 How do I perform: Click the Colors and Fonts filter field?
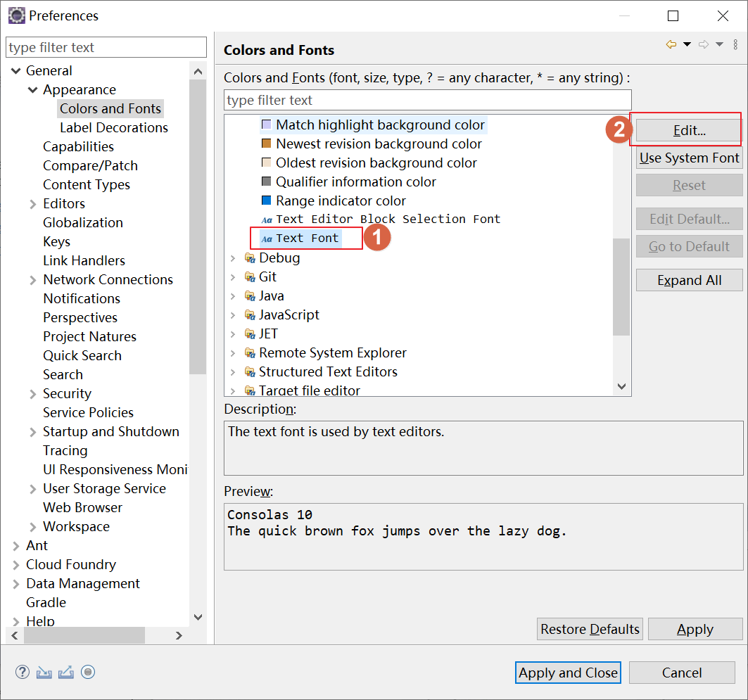427,100
